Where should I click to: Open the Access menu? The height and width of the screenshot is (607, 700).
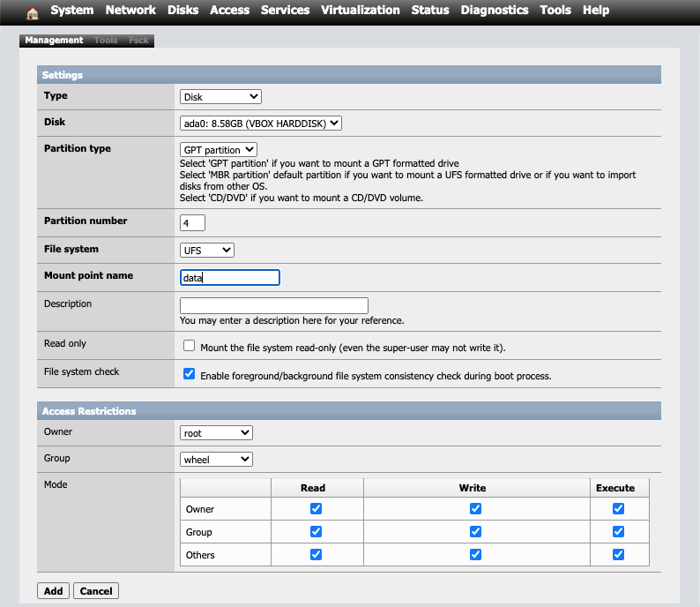coord(229,11)
